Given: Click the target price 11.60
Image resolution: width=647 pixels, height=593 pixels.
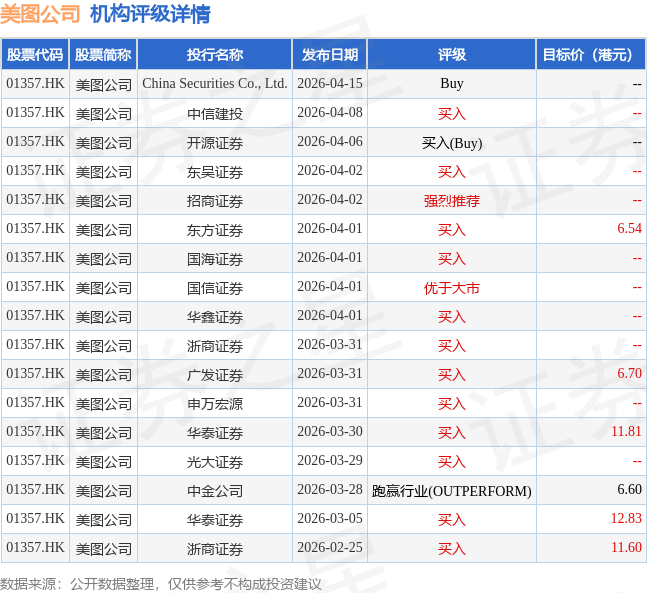Looking at the screenshot, I should [626, 547].
